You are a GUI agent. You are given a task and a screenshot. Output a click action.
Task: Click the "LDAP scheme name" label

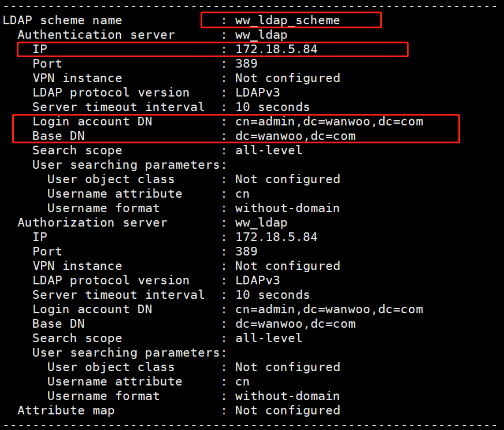pos(62,20)
